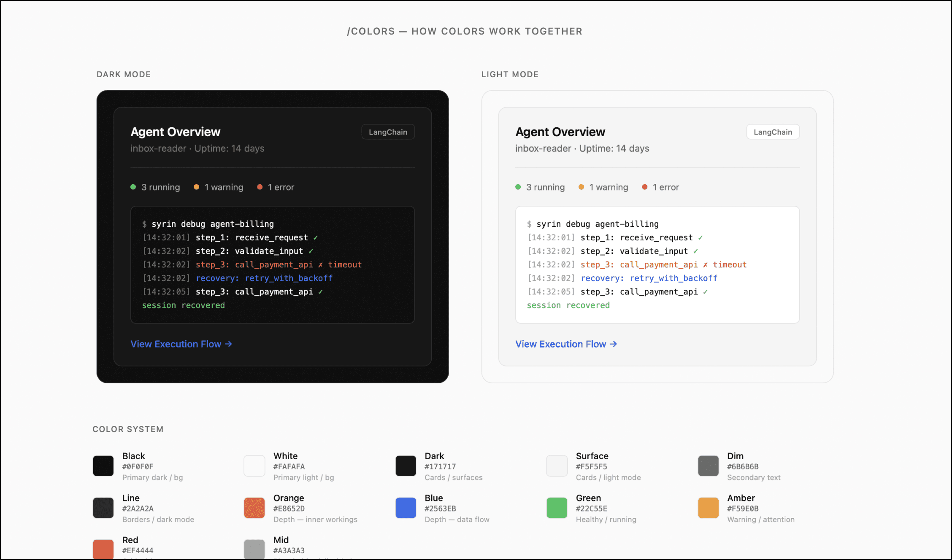Viewport: 952px width, 560px height.
Task: Click the red error dot in light card
Action: tap(645, 187)
